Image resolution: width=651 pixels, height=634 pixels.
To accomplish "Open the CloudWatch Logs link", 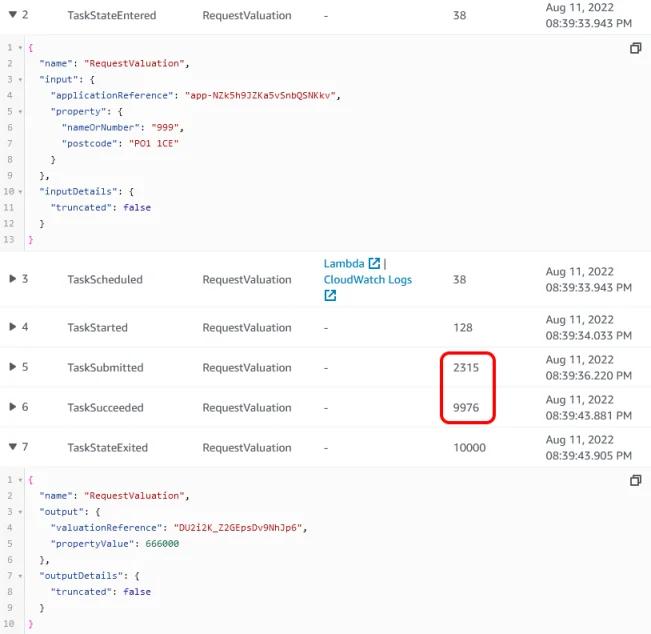I will click(x=367, y=279).
